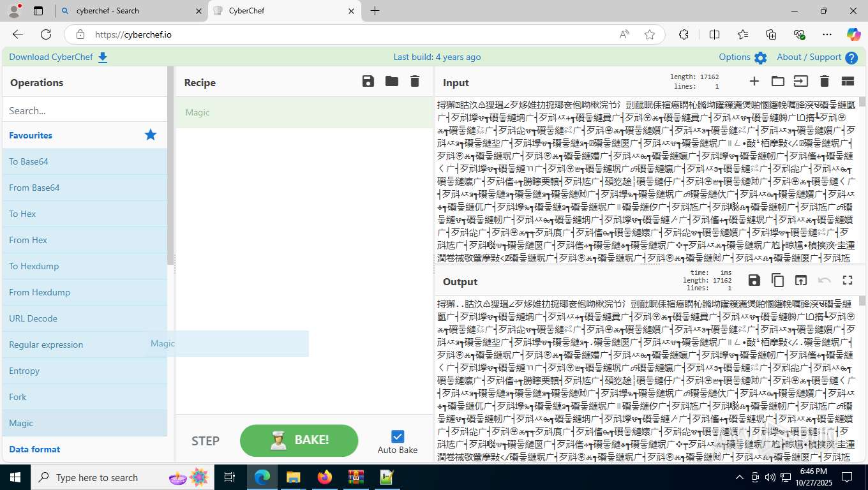Clear input and output trash icon
The height and width of the screenshot is (490, 868).
tap(824, 81)
